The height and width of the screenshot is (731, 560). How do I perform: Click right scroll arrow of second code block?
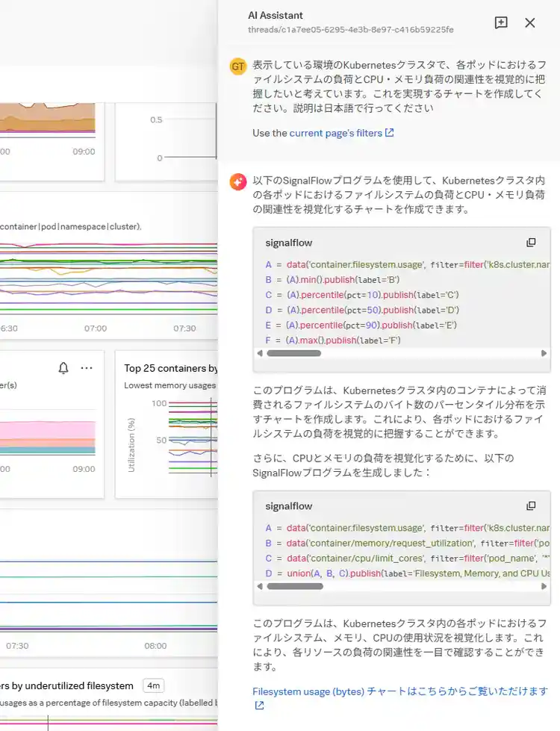544,586
